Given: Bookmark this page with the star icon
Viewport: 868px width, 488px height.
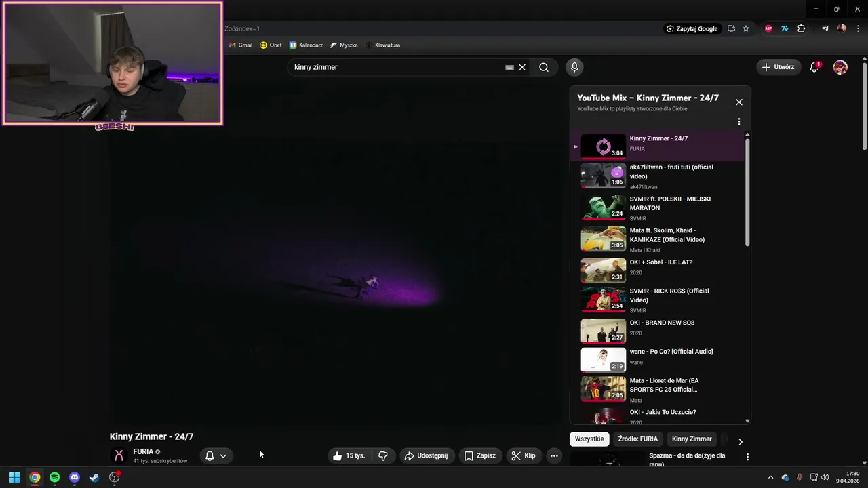Looking at the screenshot, I should click(746, 28).
